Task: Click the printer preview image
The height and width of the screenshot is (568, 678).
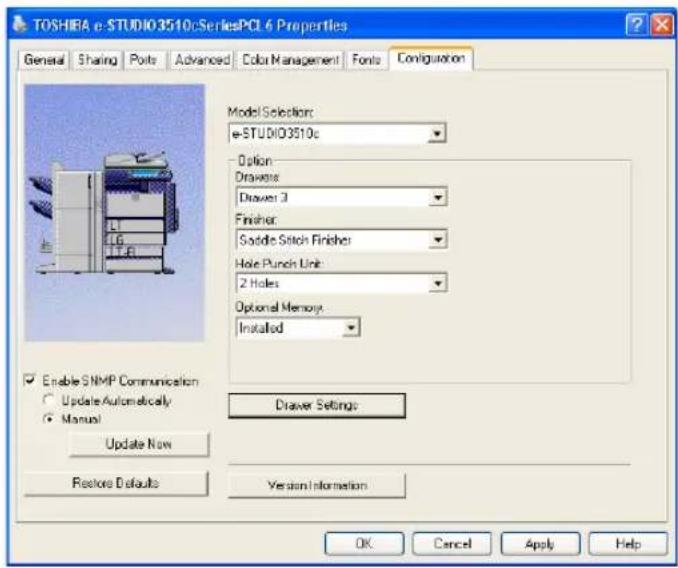Action: pos(115,213)
